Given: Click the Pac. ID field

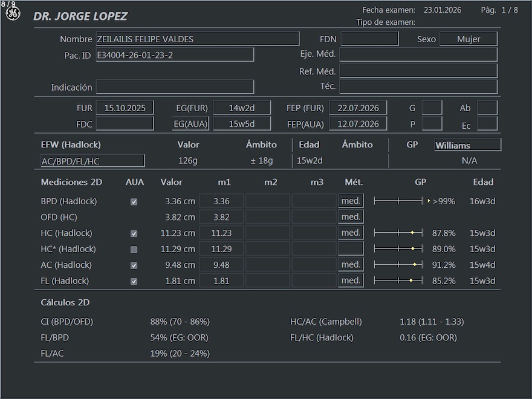Looking at the screenshot, I should 174,55.
